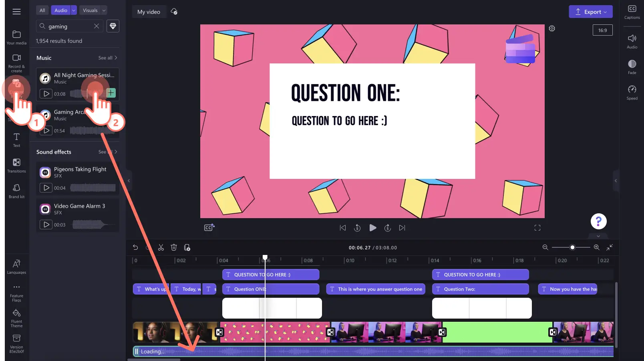644x361 pixels.
Task: Open Languages panel
Action: pyautogui.click(x=16, y=267)
